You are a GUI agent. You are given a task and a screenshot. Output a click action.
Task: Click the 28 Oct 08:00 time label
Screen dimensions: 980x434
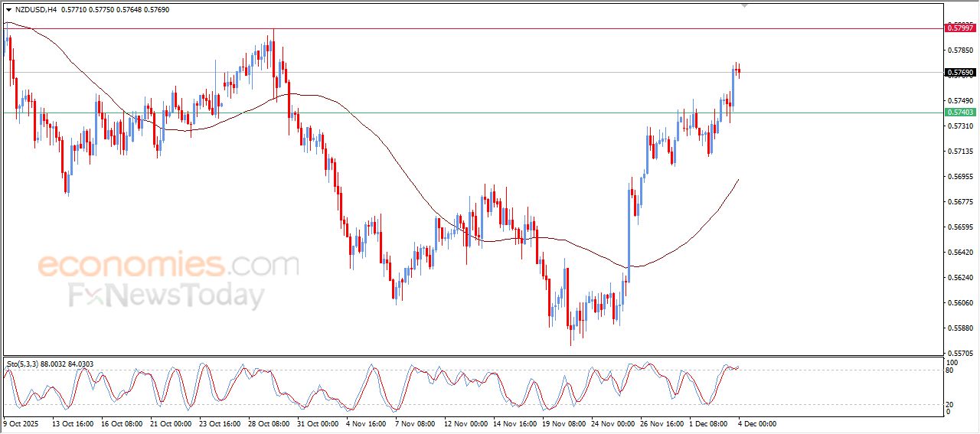click(269, 423)
